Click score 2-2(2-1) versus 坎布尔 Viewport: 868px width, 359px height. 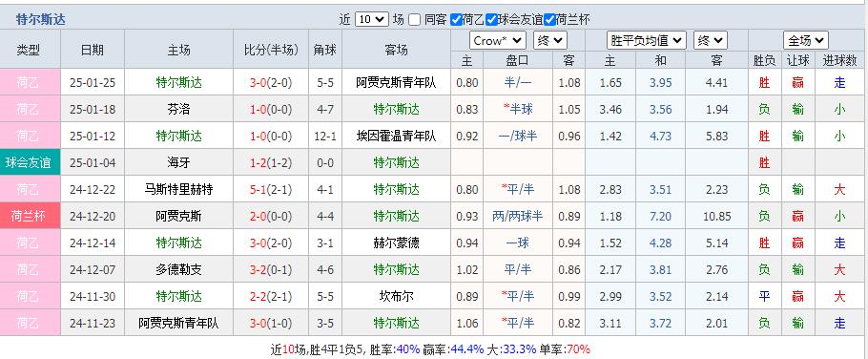tap(271, 296)
